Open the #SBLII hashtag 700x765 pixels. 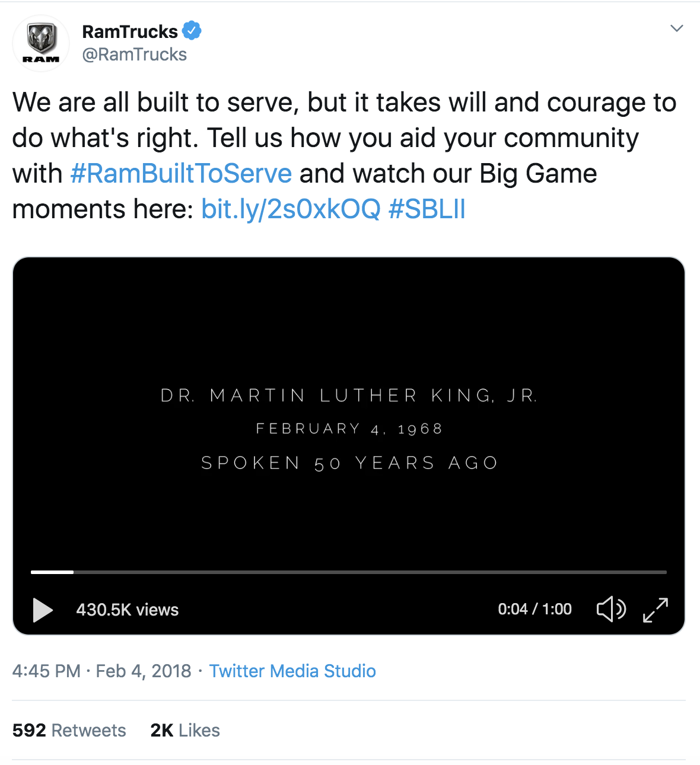[427, 209]
